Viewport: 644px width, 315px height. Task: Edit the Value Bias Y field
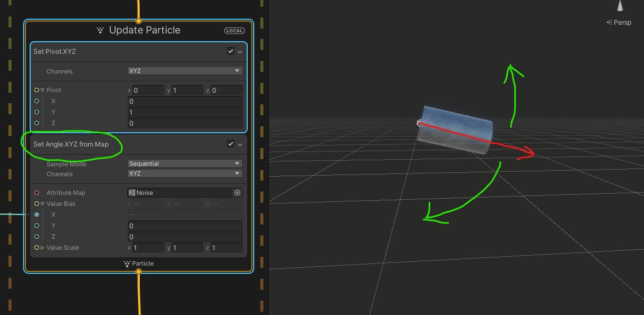click(x=185, y=226)
